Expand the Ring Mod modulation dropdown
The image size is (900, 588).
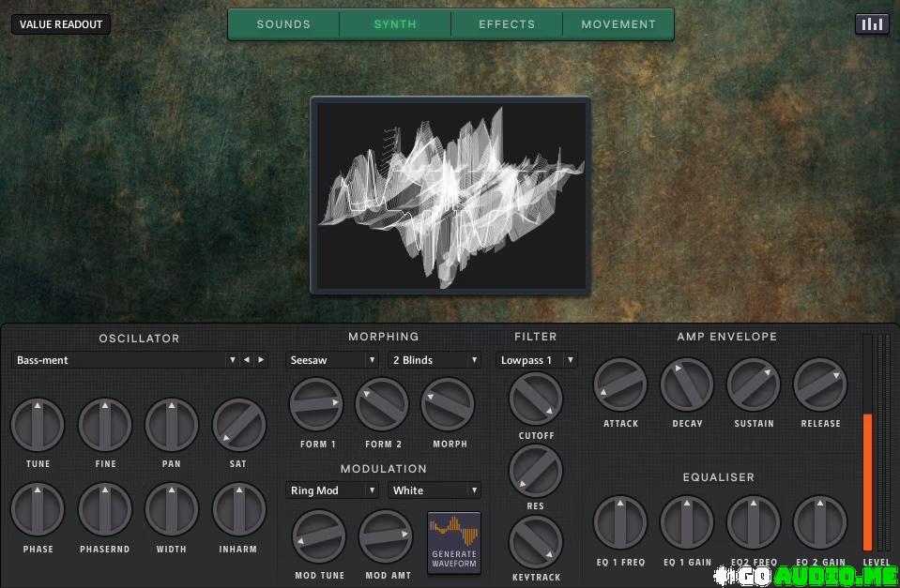pos(332,490)
